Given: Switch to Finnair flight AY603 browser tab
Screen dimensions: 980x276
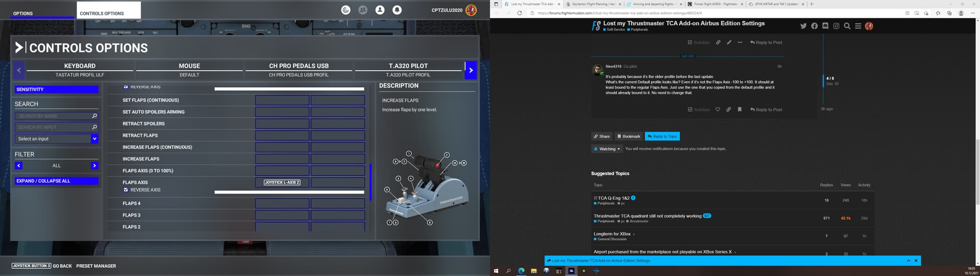Looking at the screenshot, I should click(716, 4).
